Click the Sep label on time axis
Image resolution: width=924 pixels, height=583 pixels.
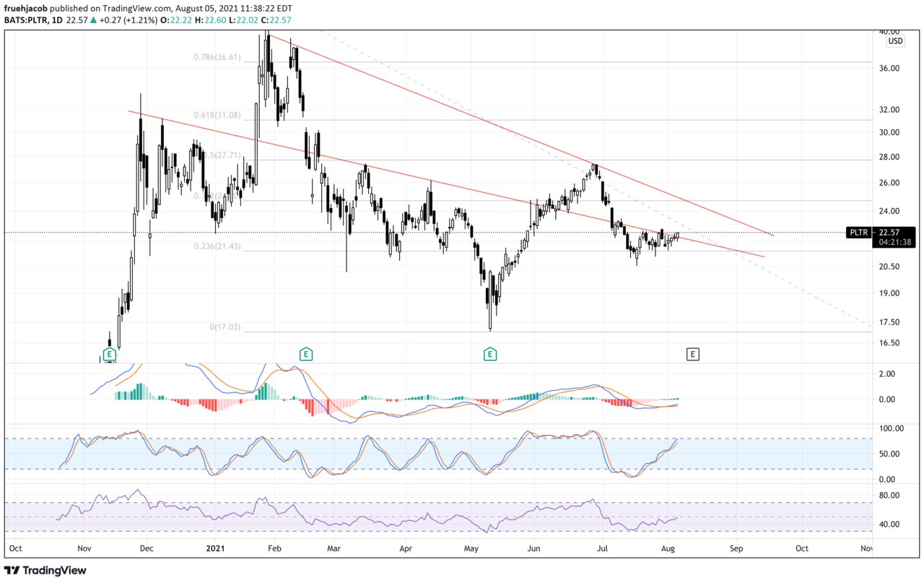coord(736,549)
